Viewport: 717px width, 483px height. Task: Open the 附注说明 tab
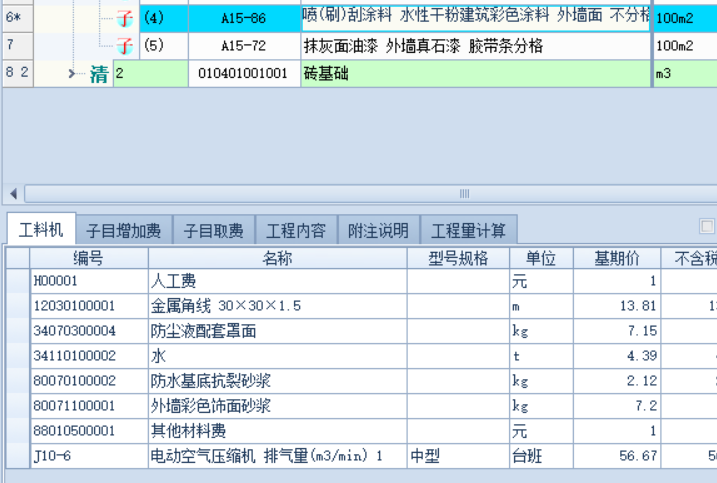pos(378,231)
